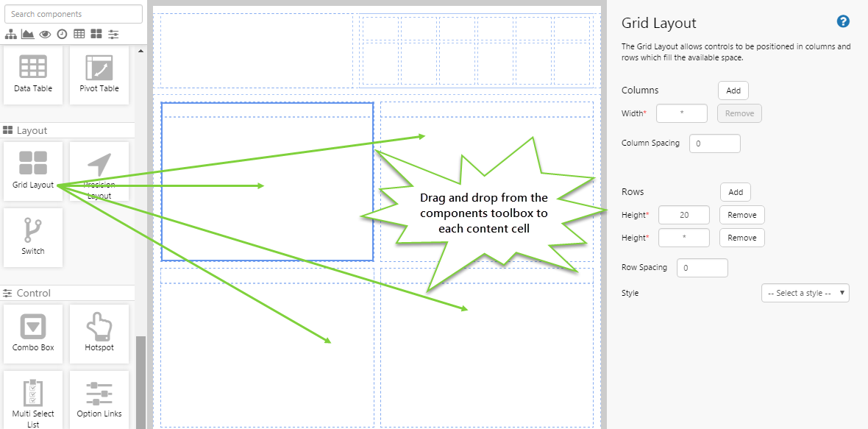
Task: Select the Combo Box component
Action: (x=33, y=333)
